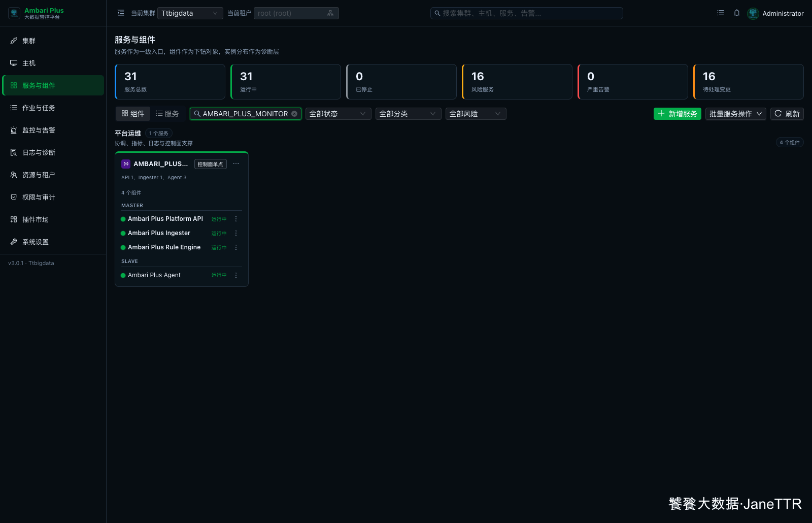Clear the AMBARI_PLUS_MONITOR search filter
Image resolution: width=812 pixels, height=523 pixels.
[294, 114]
